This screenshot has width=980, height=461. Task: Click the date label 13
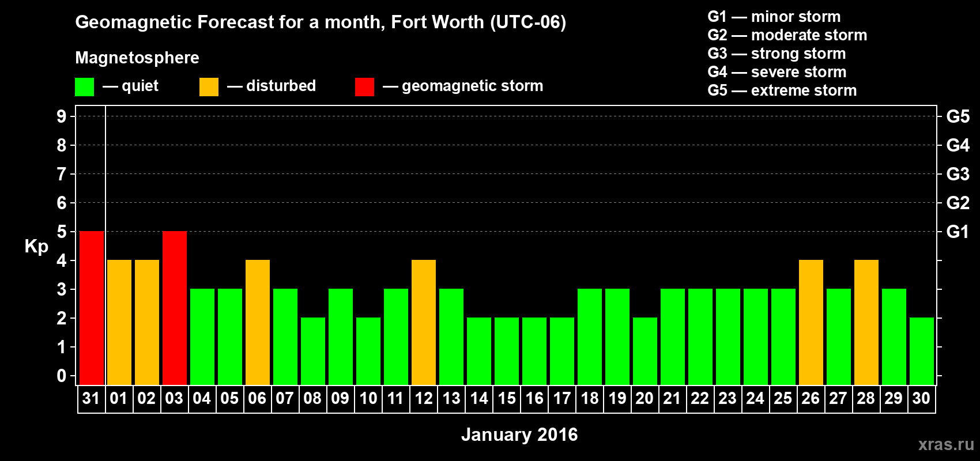coord(451,399)
